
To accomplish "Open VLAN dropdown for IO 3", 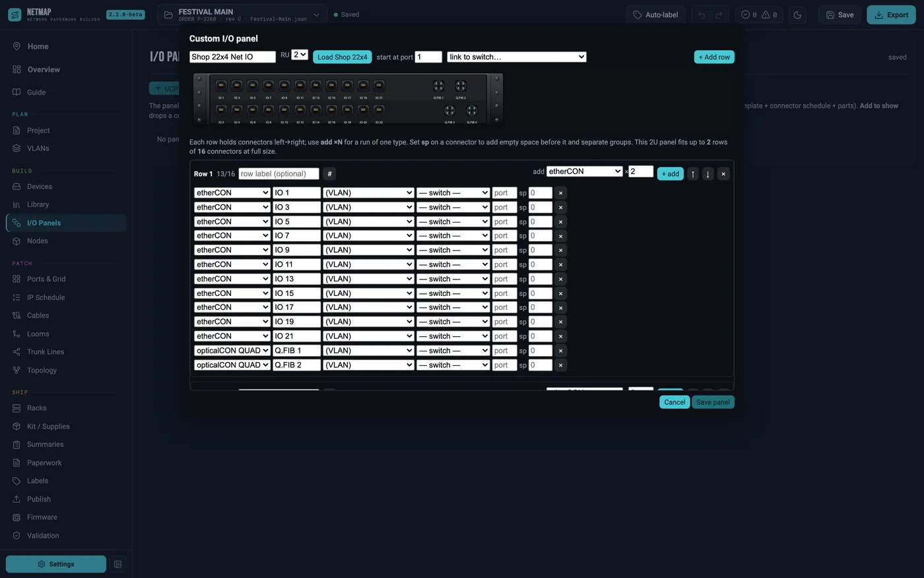I will pos(368,207).
